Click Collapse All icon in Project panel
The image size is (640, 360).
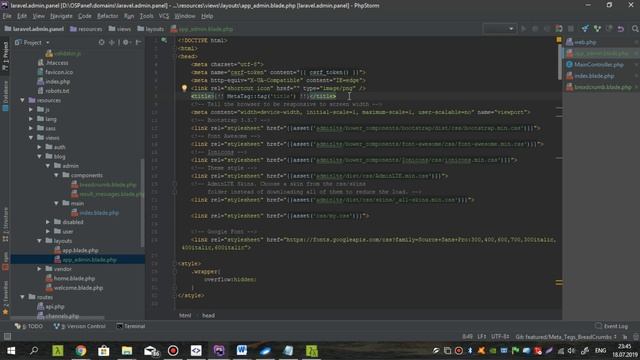coord(111,42)
